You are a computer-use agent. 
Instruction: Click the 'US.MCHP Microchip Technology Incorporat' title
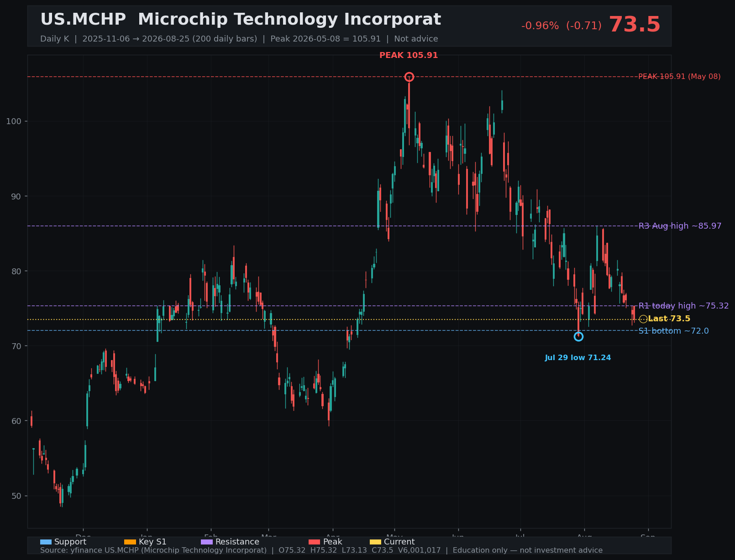[241, 20]
